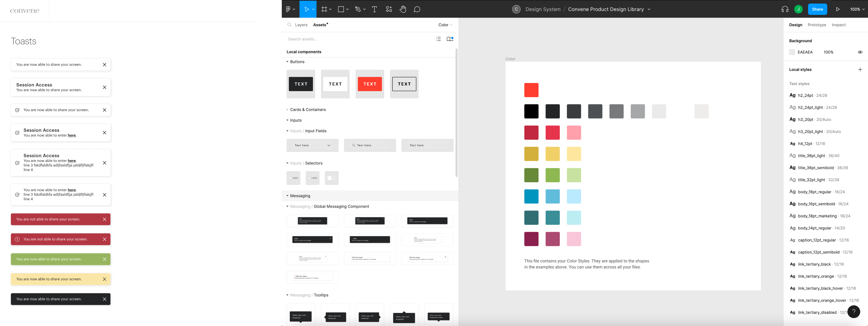Follow the 'here' link in fourth toast
Image resolution: width=868 pixels, height=326 pixels.
[x=72, y=135]
